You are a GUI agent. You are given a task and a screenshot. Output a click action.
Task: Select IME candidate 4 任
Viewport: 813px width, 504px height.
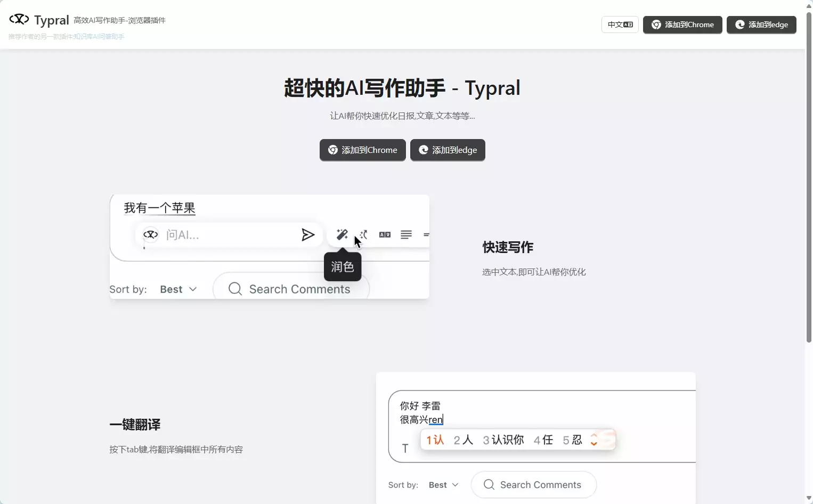pos(543,440)
